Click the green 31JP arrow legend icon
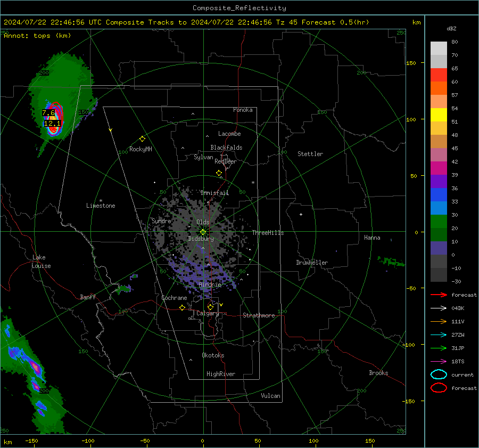 pos(439,348)
